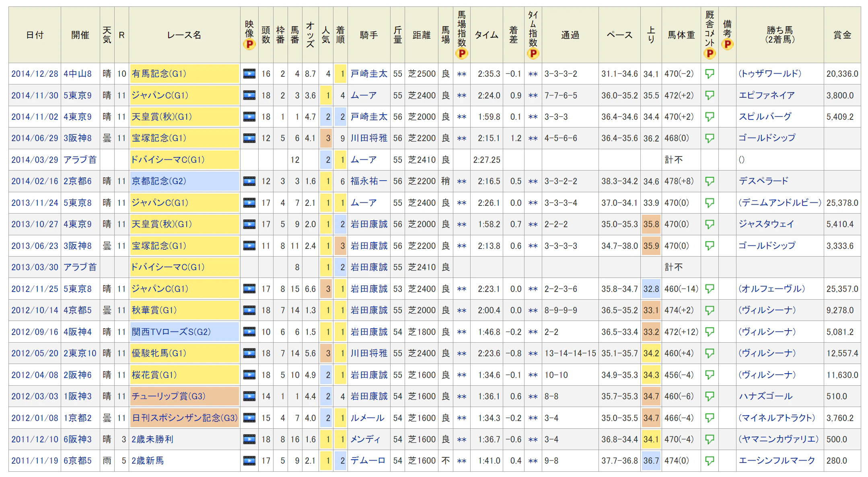Open video for 2012/05/20 優駿牝馬
The width and height of the screenshot is (868, 477).
click(249, 354)
